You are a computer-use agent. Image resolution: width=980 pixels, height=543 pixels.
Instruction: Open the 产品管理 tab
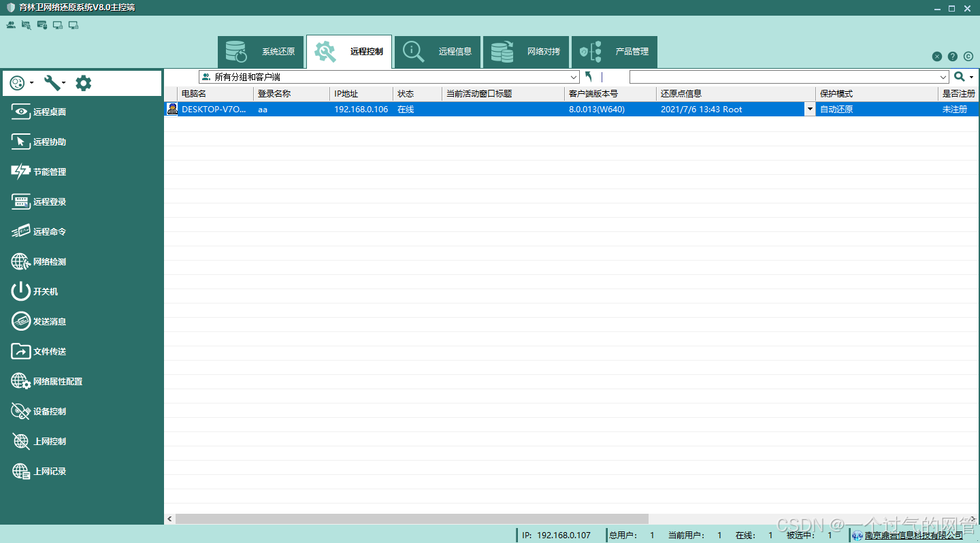click(615, 52)
